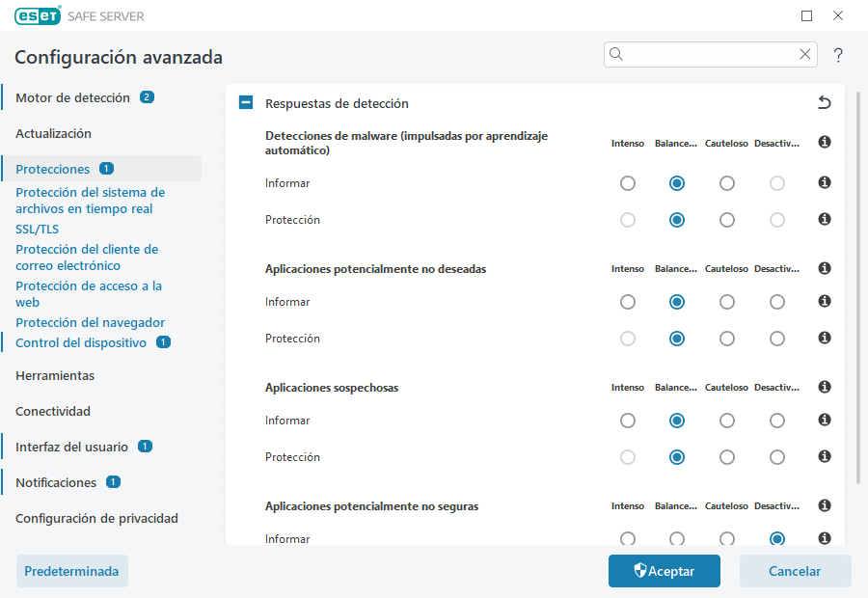Viewport: 868px width, 598px height.
Task: Select Balanceado for sospechosas Protección
Action: [676, 457]
